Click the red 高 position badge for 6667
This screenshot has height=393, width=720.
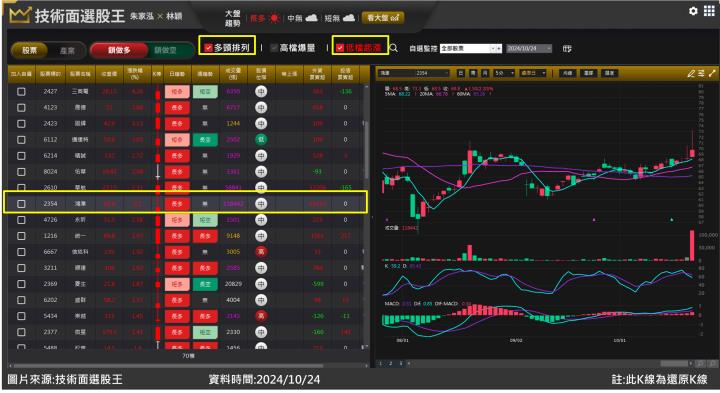click(261, 252)
